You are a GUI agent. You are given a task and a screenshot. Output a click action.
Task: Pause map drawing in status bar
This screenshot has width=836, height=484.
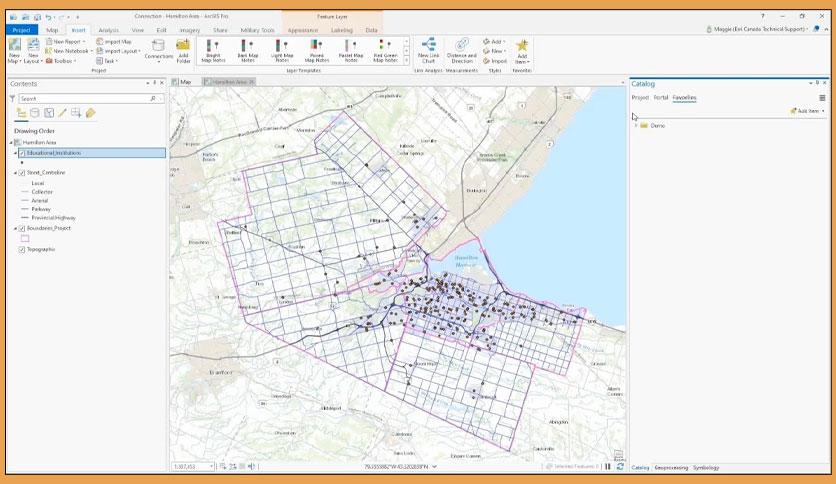pos(607,467)
